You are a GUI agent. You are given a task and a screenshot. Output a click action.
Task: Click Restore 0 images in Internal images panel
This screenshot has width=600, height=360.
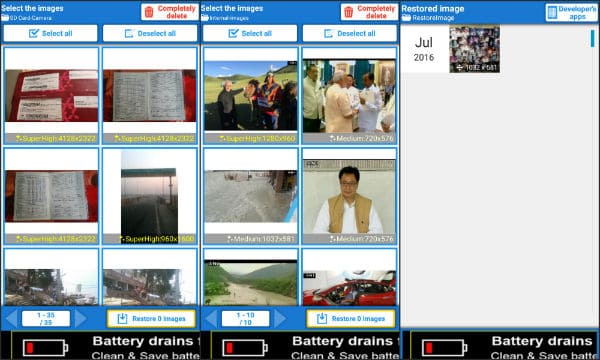coord(351,318)
